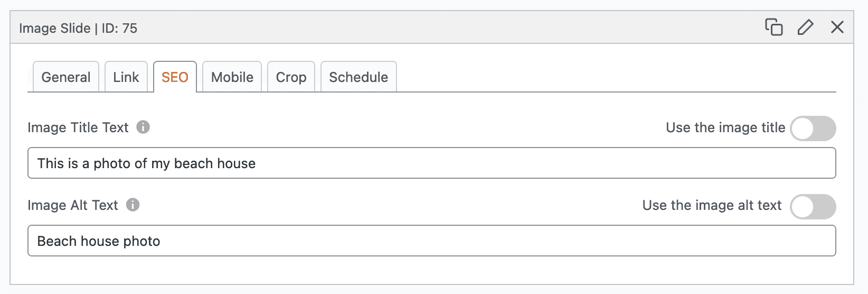Close the Image Slide panel
The width and height of the screenshot is (868, 294).
click(x=837, y=27)
